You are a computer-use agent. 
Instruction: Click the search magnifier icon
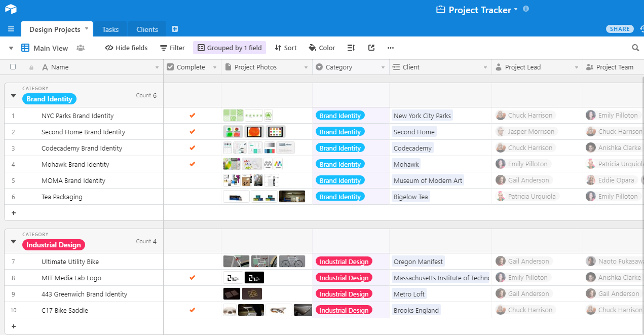point(635,48)
